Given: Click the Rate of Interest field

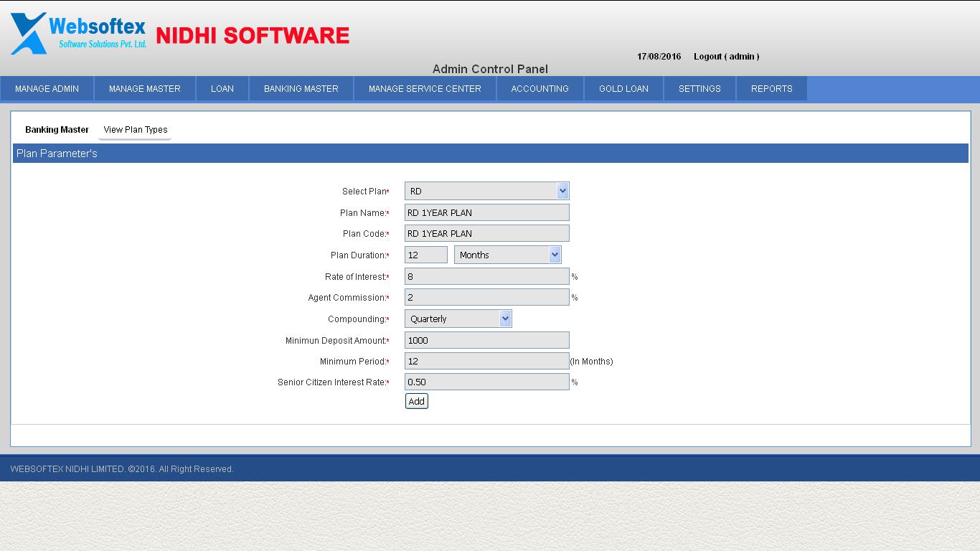Looking at the screenshot, I should coord(487,276).
